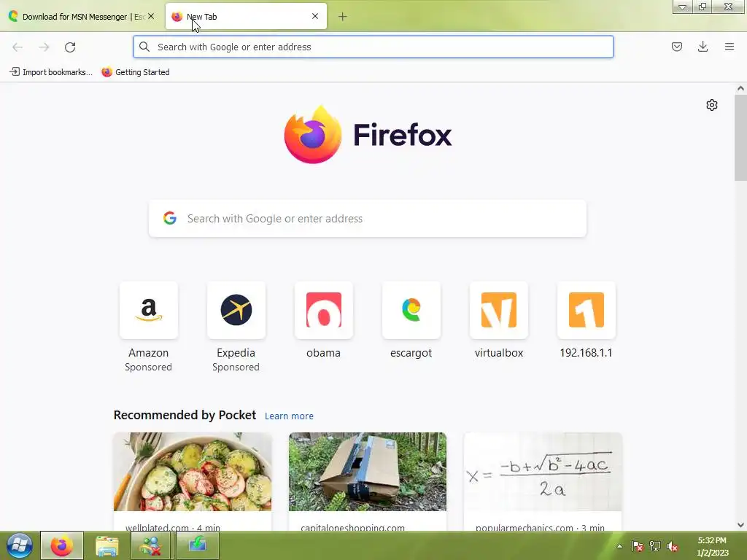Open the Save to Pocket icon
Screen dimensions: 747x560
tap(676, 47)
